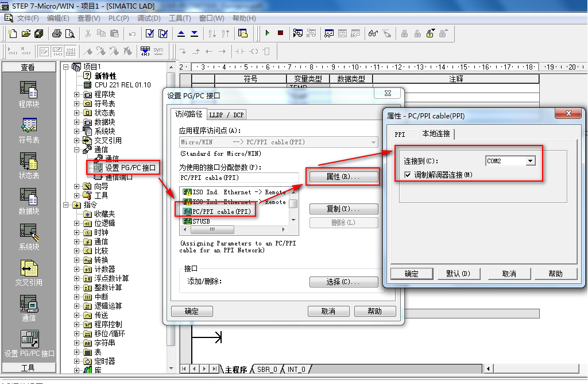Click 默认(D) in the properties dialog

458,274
